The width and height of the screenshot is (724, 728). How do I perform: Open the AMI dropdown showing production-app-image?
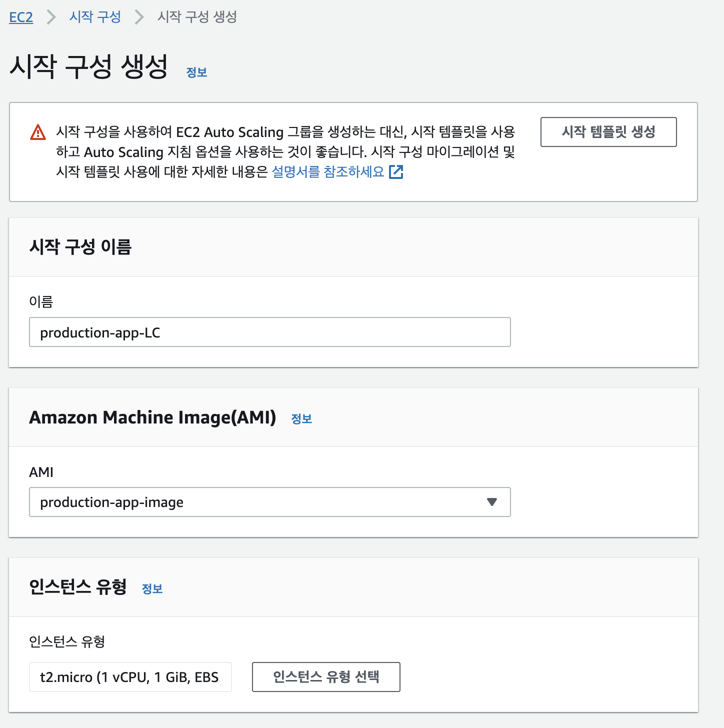click(270, 502)
